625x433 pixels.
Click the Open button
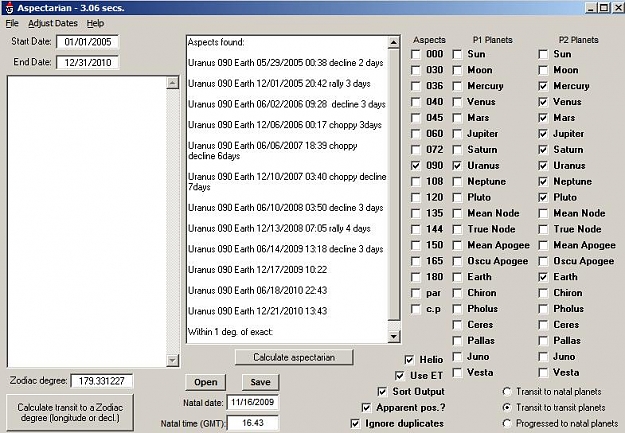[x=206, y=382]
